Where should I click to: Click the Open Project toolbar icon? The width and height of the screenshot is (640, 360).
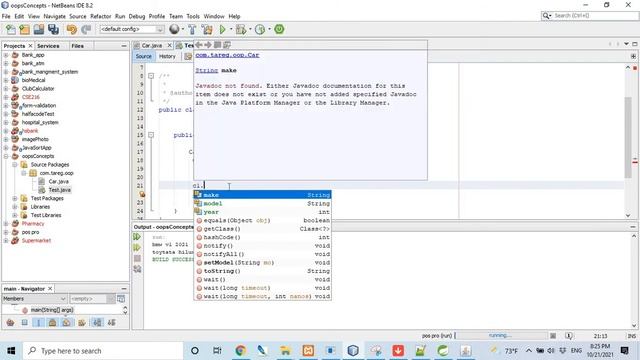pos(39,29)
